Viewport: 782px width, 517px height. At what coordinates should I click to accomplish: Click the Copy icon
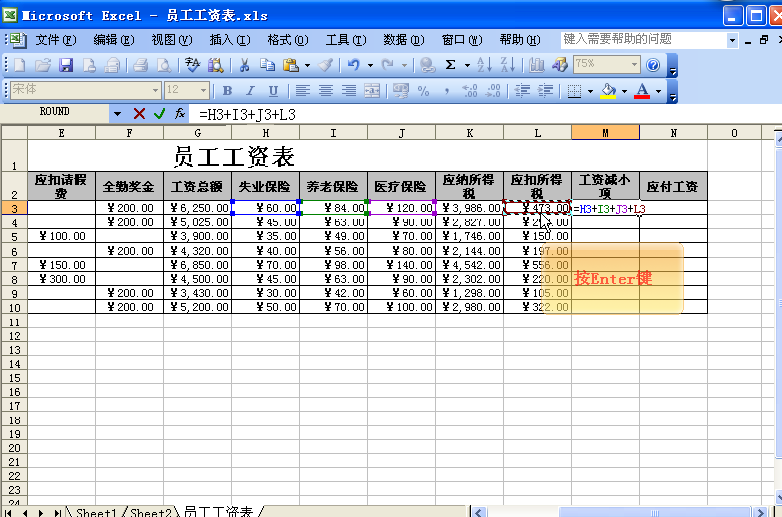[267, 65]
